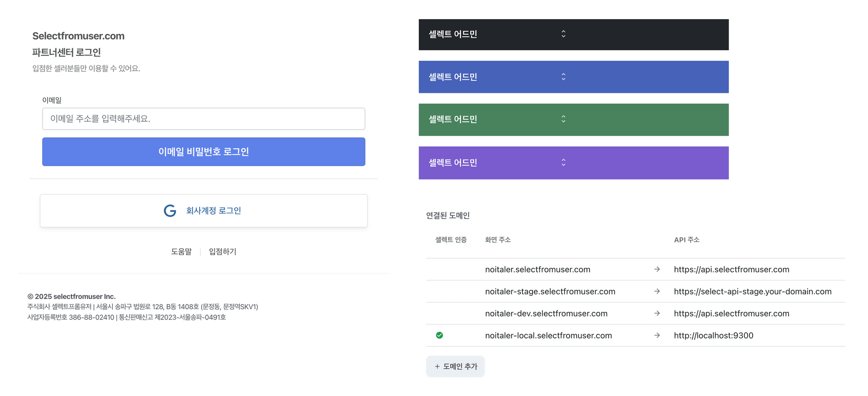Open the purple 셀렉트 어드민 dropdown chevron
The image size is (868, 396).
563,163
